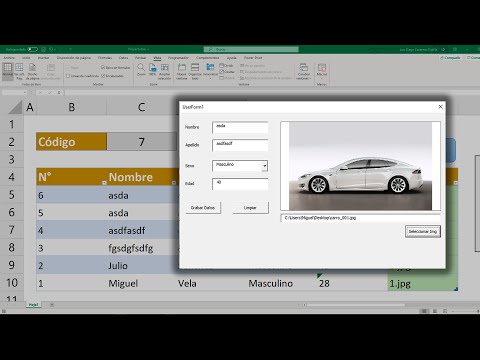
Task: Click the cell with fgsdgfsdfg
Action: (141, 248)
